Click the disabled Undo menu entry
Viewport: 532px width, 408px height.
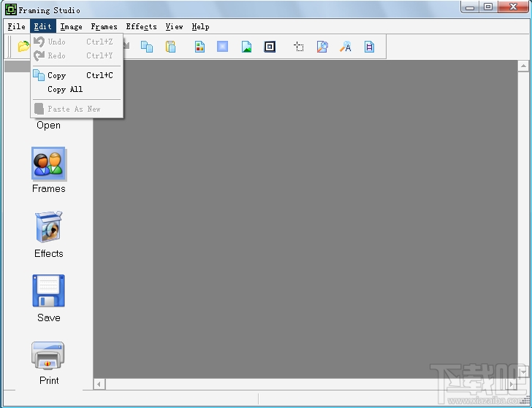[x=77, y=42]
